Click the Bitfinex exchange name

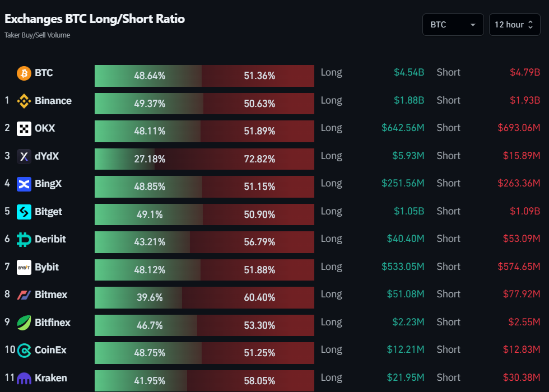coord(52,323)
